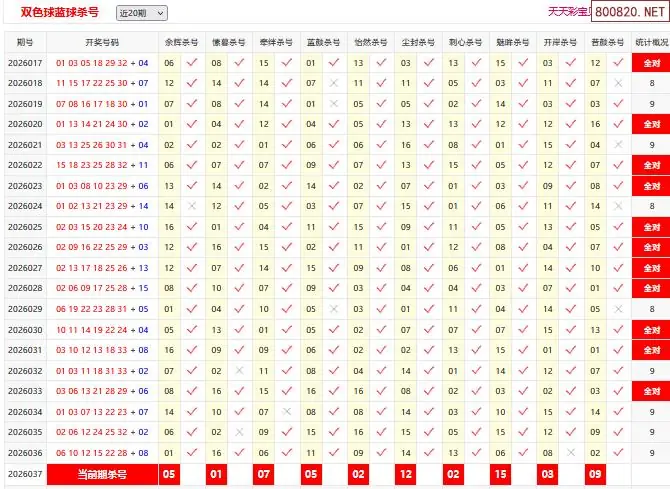670x489 pixels.
Task: Click the X mark in 倦暮杀号 for row 2026032
Action: [239, 370]
